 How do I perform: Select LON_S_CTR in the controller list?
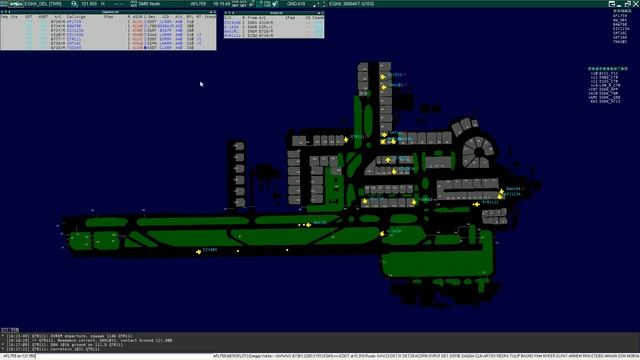point(605,85)
